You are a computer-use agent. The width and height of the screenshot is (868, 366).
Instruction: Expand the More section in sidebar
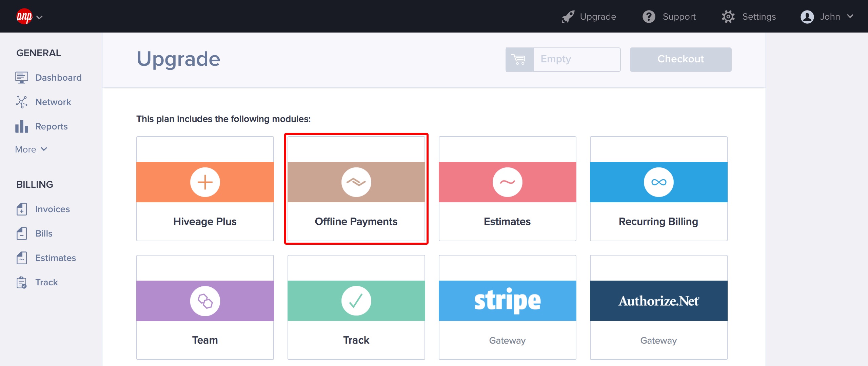pos(31,149)
